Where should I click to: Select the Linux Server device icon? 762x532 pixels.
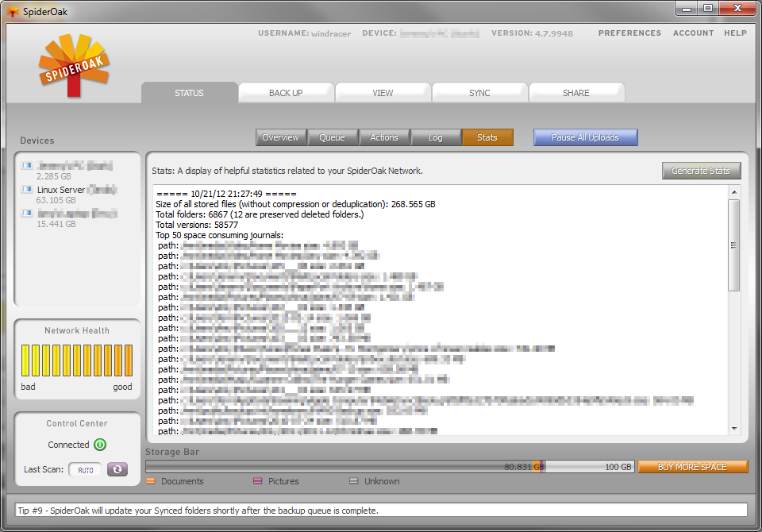(27, 189)
